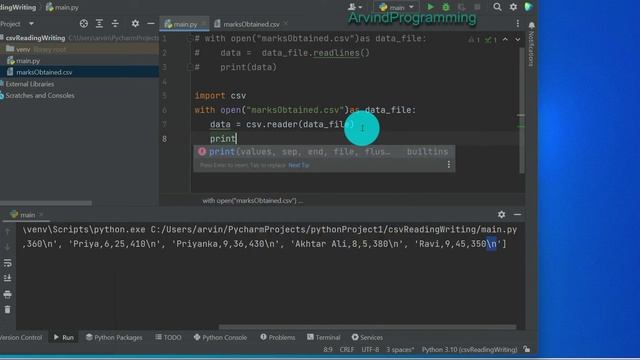Screen dimensions: 640x360
Task: Expand External Libraries node
Action: coord(29,84)
